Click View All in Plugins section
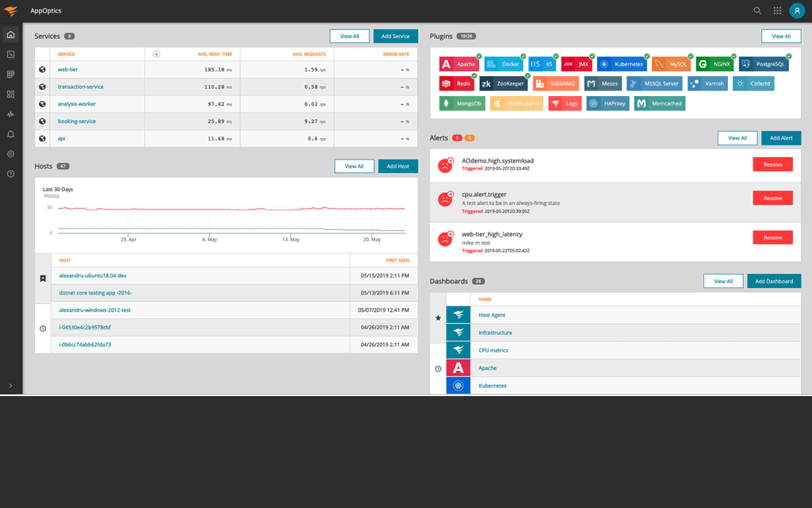 click(x=781, y=37)
